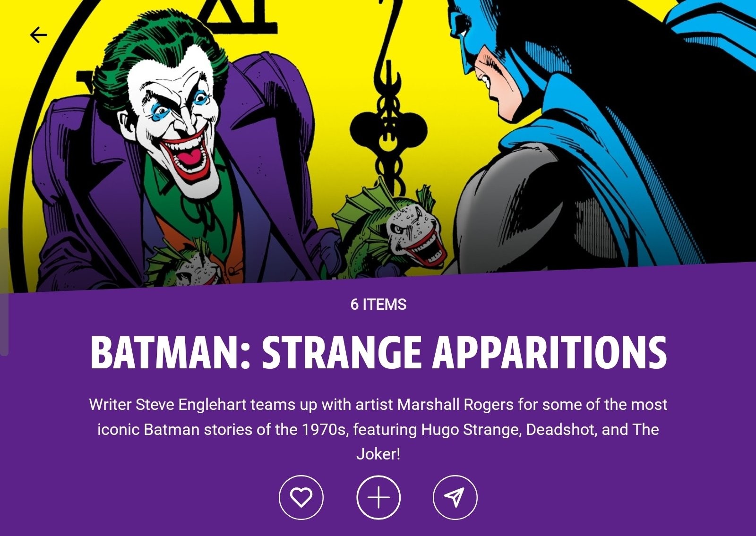Tap the "6 ITEMS" count label

click(378, 305)
